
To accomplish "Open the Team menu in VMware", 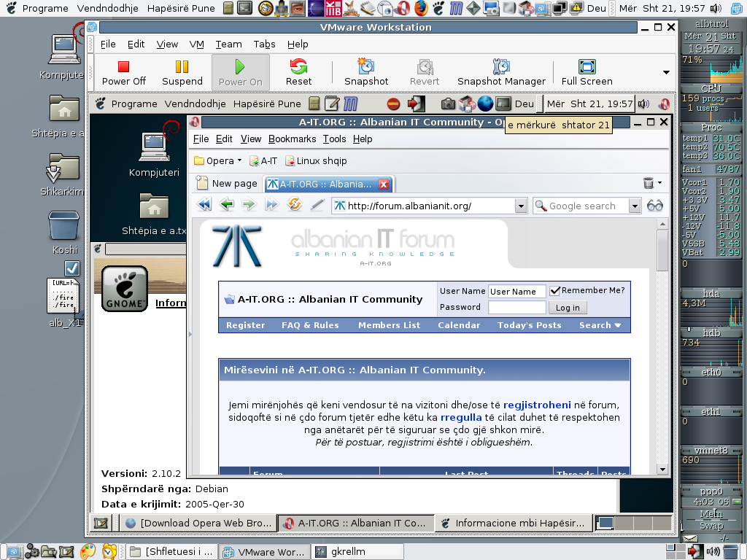I will coord(228,44).
